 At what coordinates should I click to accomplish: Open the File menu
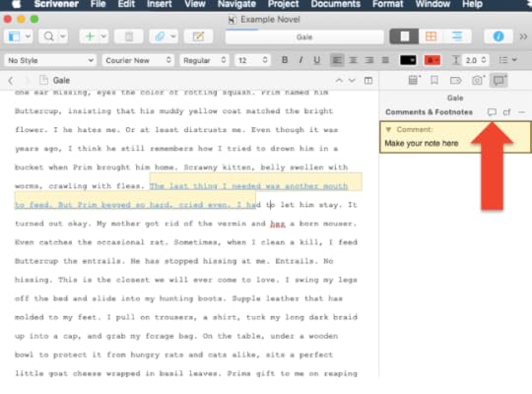coord(99,4)
